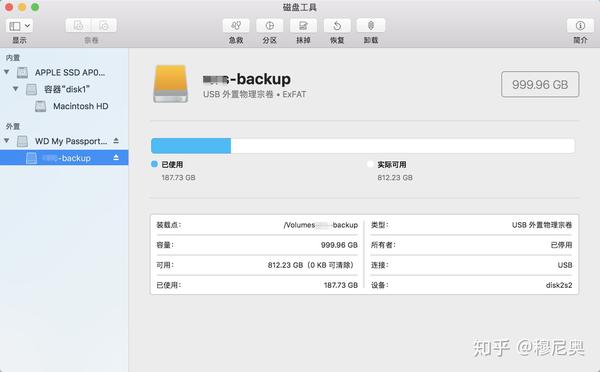Click the large yellow external drive icon
The height and width of the screenshot is (372, 600).
[171, 84]
